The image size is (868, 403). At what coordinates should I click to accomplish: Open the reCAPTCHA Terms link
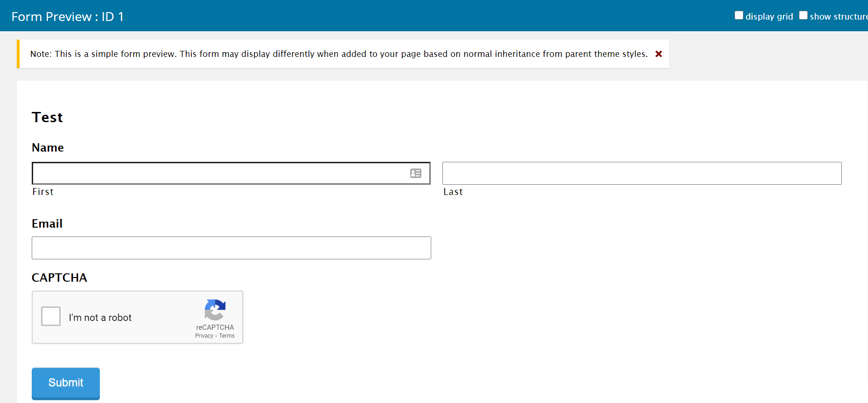pos(227,336)
